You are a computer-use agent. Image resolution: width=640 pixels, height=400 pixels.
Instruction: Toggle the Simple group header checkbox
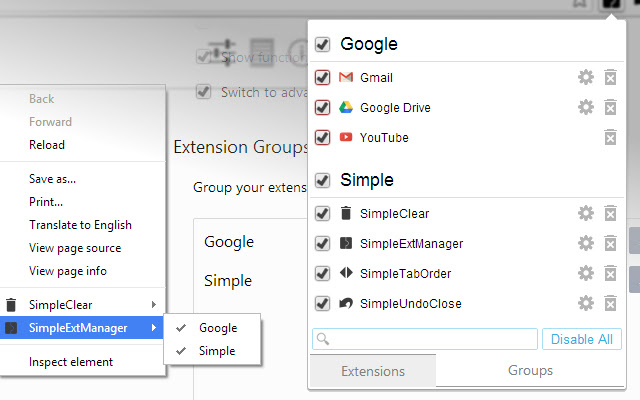coord(323,181)
